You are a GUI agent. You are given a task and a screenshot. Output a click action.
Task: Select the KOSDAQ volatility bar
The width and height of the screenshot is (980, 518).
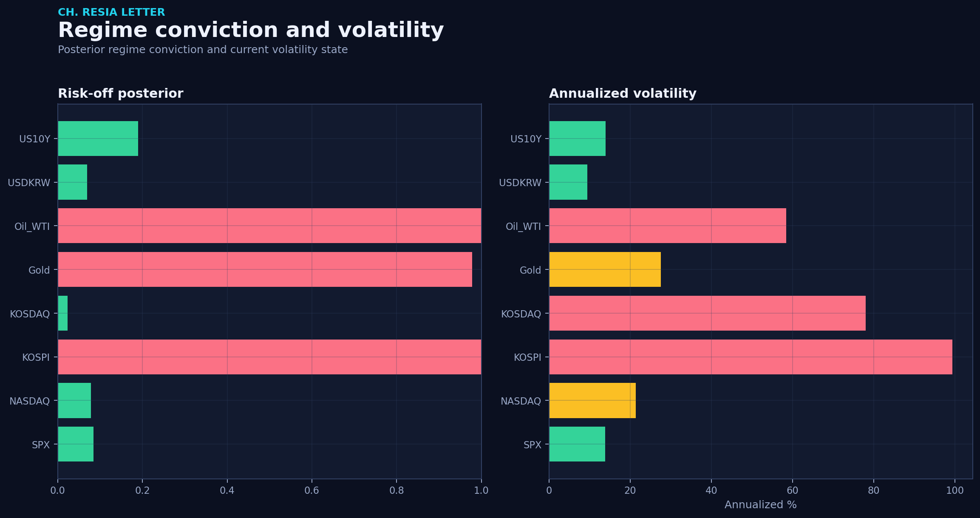click(x=707, y=313)
